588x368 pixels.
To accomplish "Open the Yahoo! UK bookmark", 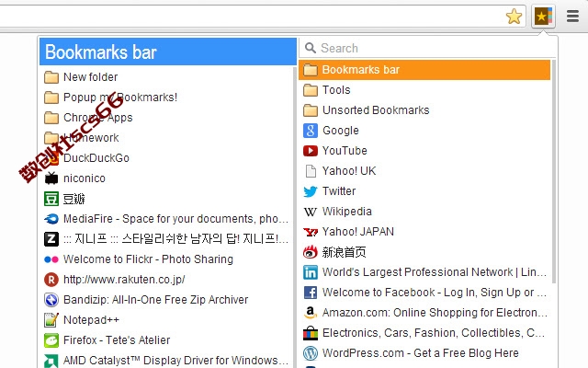I will point(424,171).
